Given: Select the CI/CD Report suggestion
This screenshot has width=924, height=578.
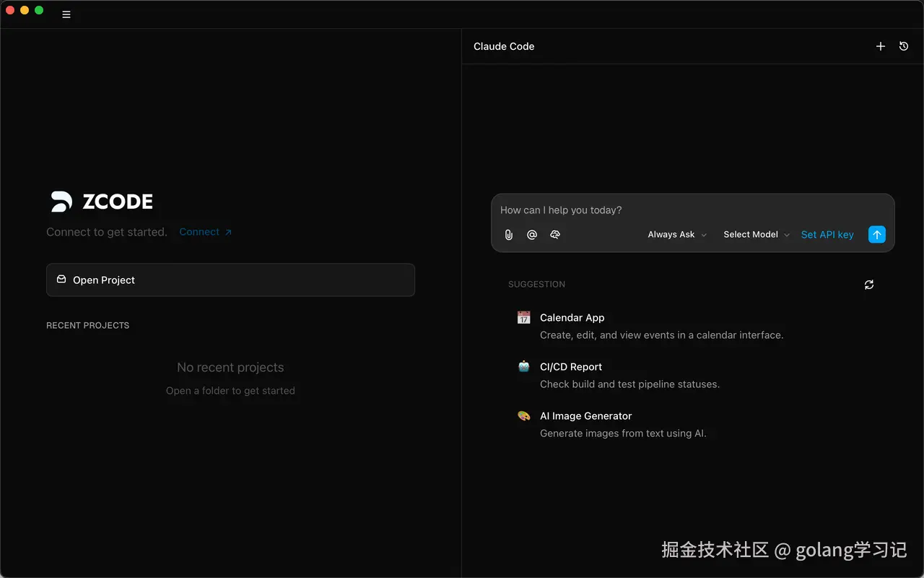Looking at the screenshot, I should pyautogui.click(x=693, y=375).
